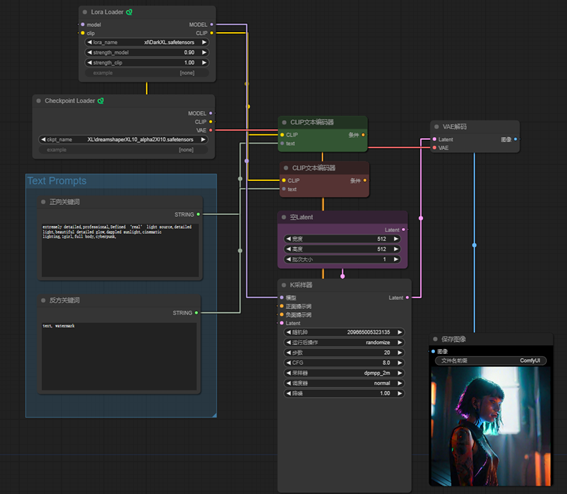Click the right arrow of the lora_name selector
The width and height of the screenshot is (567, 494).
pos(204,42)
